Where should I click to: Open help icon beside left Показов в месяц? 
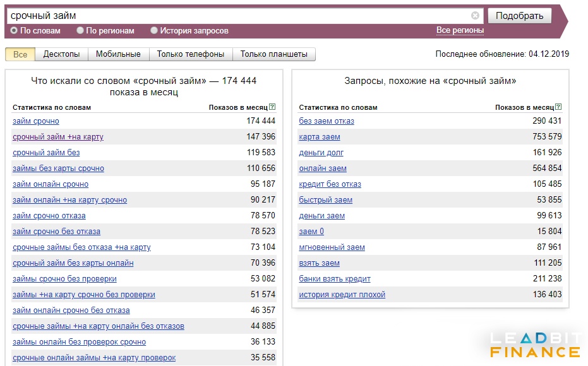tap(272, 107)
